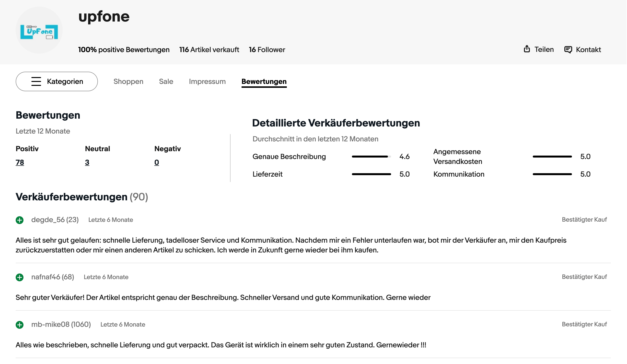Click 'Bestätigter Kauf' in degde_56 row
The image size is (627, 364).
pyautogui.click(x=585, y=220)
